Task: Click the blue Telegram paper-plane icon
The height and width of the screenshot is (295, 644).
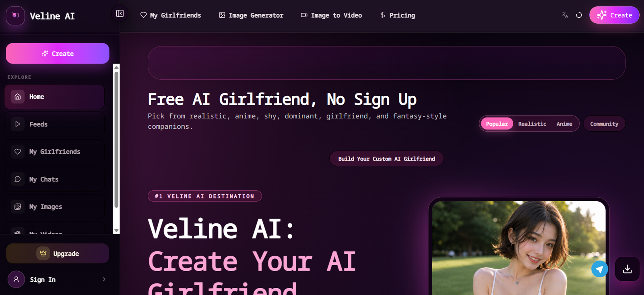Action: pyautogui.click(x=600, y=269)
